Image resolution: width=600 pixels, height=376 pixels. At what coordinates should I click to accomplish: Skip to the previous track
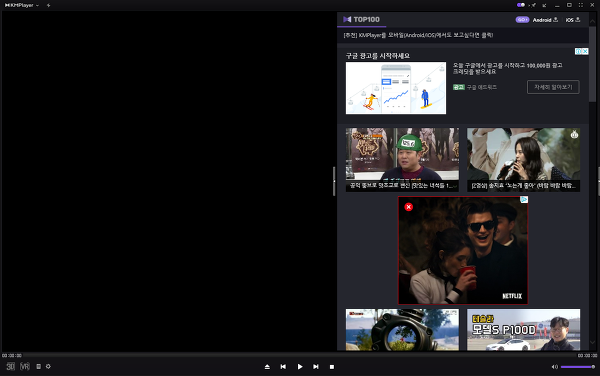283,367
